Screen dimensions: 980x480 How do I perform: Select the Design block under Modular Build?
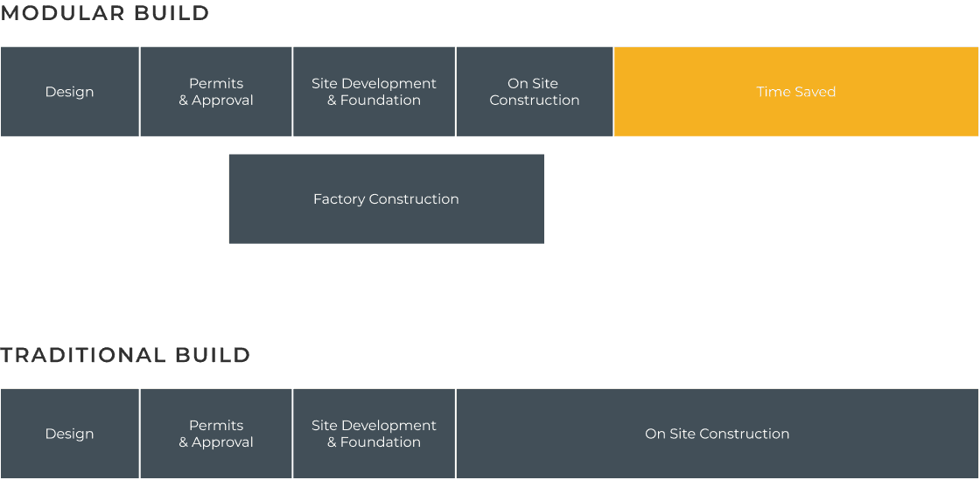[69, 92]
